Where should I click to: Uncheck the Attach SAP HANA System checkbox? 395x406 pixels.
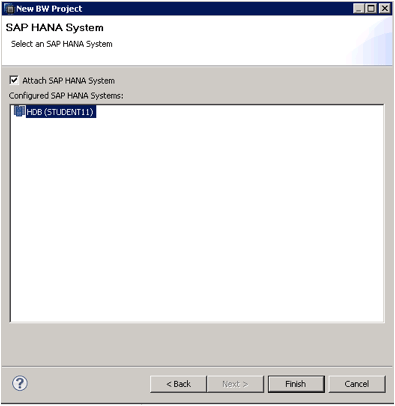pos(14,80)
